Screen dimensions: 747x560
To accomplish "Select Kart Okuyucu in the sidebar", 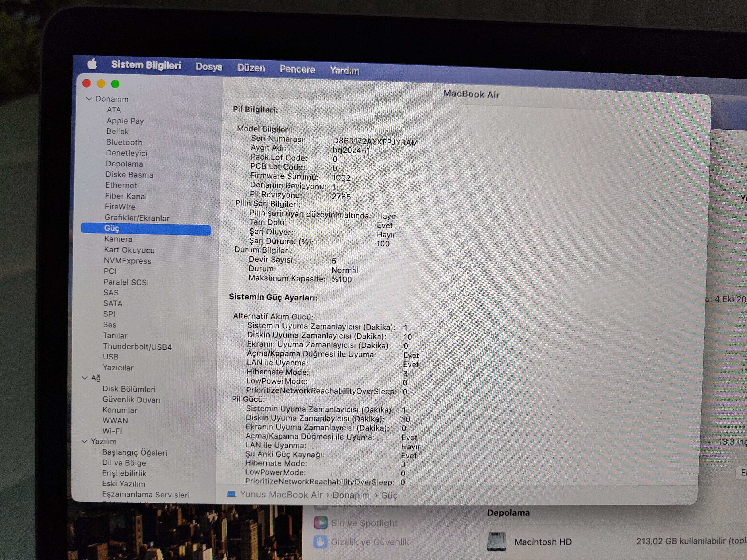I will (x=129, y=250).
